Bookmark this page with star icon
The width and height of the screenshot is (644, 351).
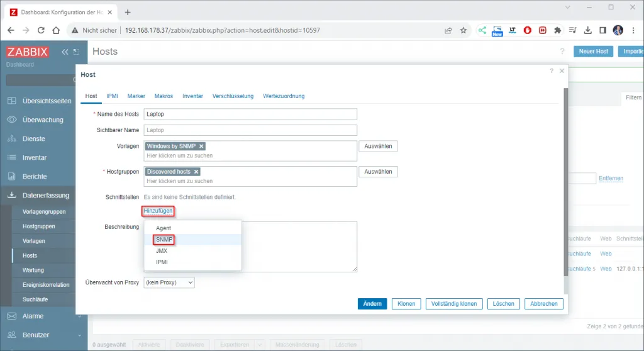click(x=464, y=30)
